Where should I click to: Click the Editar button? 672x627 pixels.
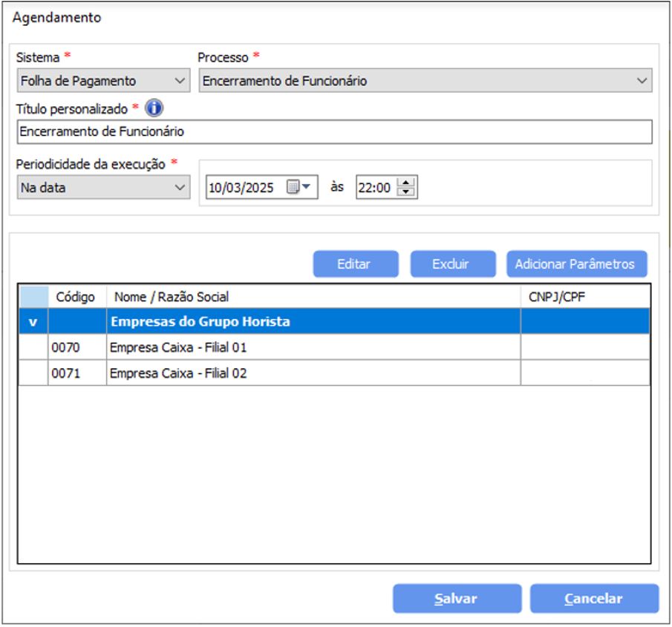(x=356, y=264)
